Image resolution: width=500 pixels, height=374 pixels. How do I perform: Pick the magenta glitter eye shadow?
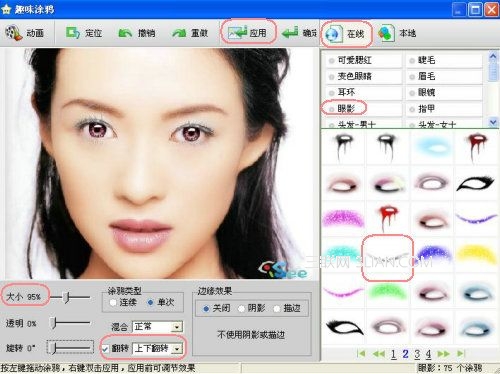pyautogui.click(x=343, y=219)
